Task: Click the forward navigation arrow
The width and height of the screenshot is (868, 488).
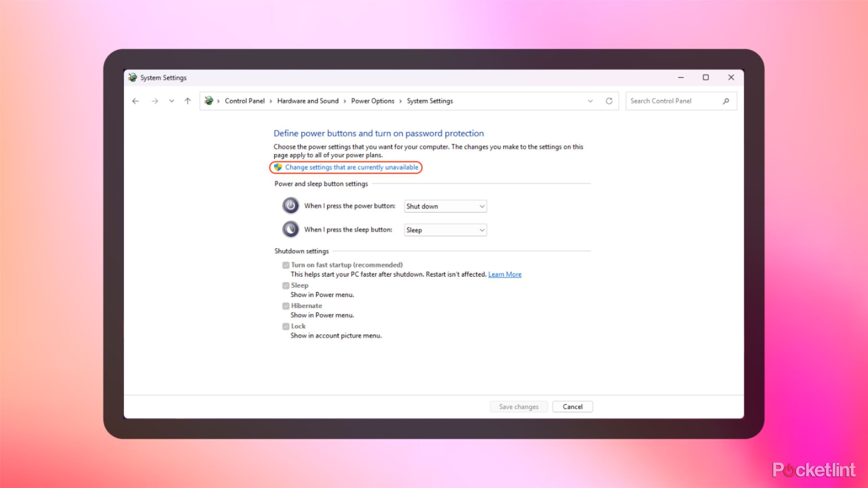Action: click(155, 101)
